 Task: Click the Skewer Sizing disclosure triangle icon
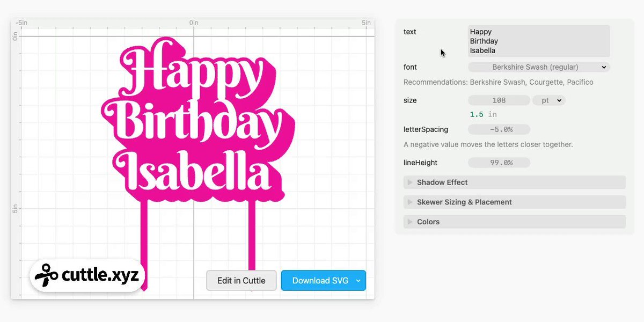(x=410, y=202)
